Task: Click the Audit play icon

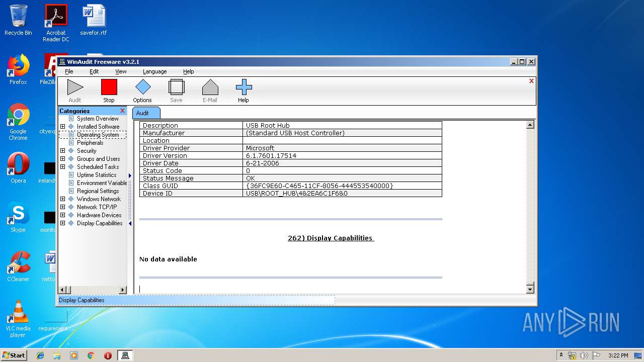Action: click(x=75, y=87)
